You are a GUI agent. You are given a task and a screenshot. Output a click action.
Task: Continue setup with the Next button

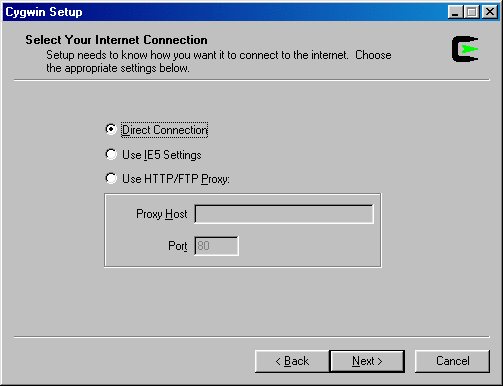click(x=367, y=361)
